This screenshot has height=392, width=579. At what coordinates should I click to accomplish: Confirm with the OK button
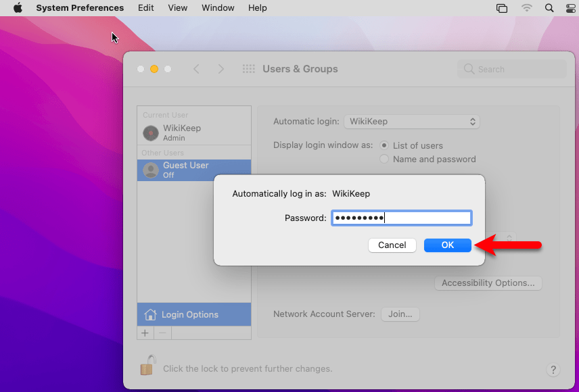tap(448, 245)
